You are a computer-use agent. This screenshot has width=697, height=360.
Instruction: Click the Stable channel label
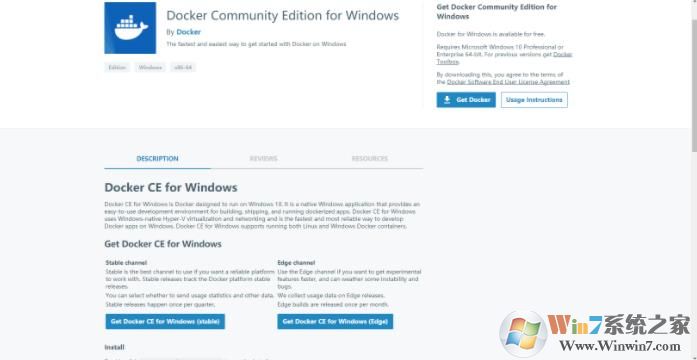(x=126, y=263)
